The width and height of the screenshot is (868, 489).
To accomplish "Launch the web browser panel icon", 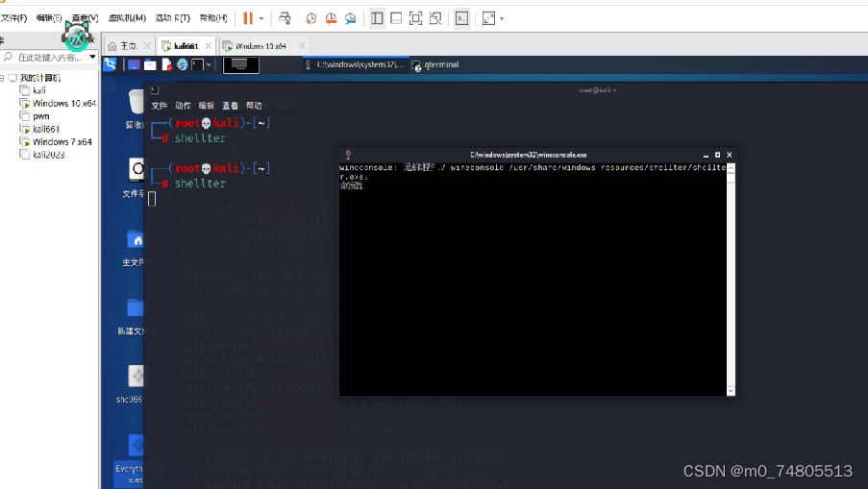I will (182, 64).
